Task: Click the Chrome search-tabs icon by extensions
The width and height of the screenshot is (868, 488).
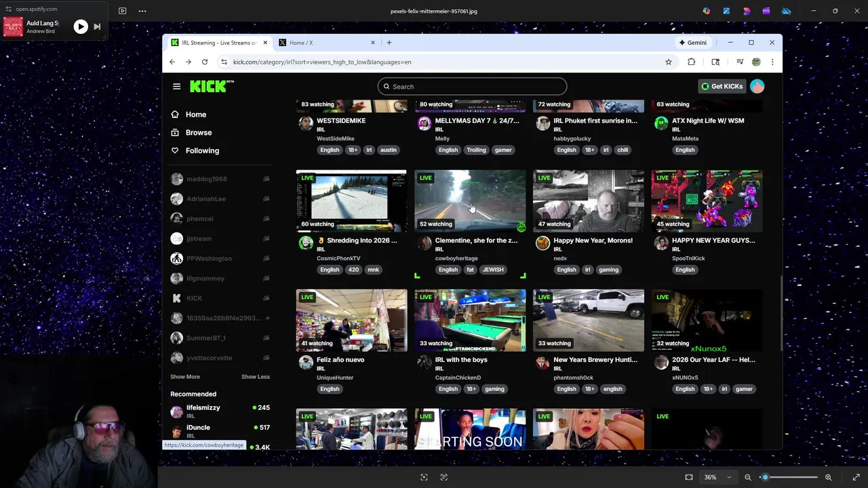Action: 715,62
